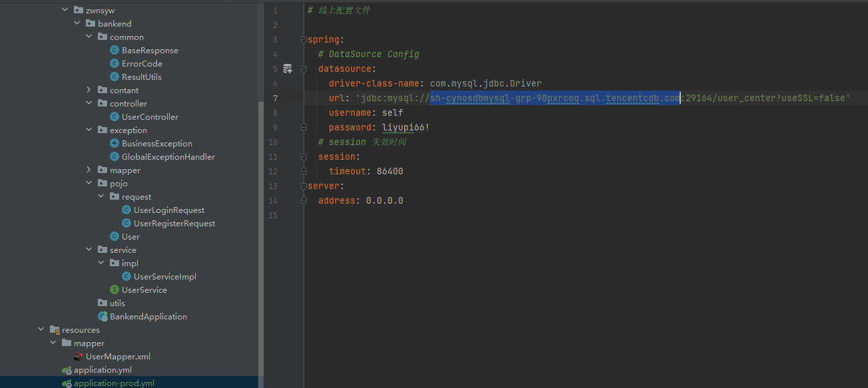868x388 pixels.
Task: Expand the mapper package under bankend
Action: [x=89, y=170]
